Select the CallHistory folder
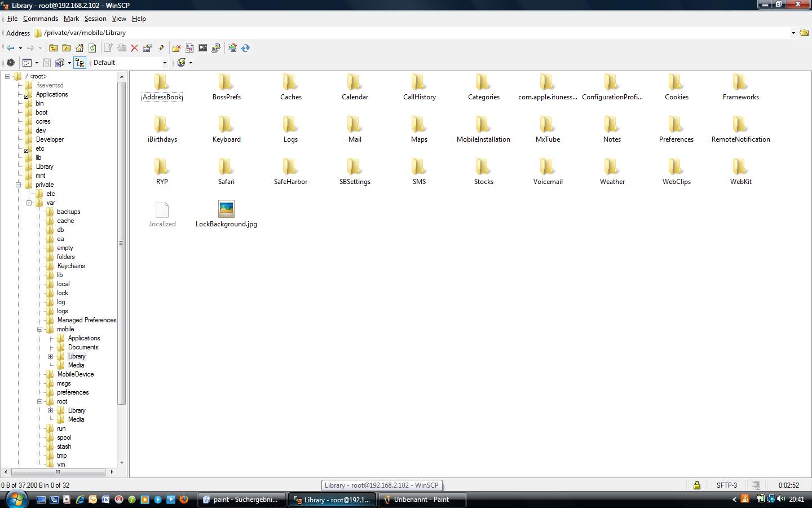This screenshot has height=508, width=812. tap(419, 87)
